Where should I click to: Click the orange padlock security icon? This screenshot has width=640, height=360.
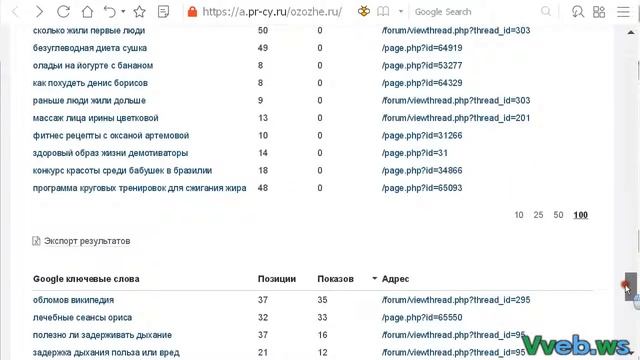[192, 12]
